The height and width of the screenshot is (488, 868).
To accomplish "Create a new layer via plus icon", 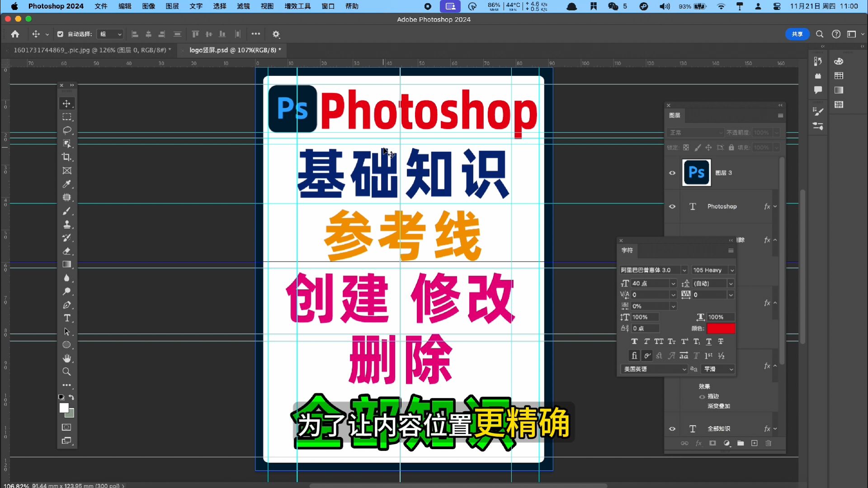I will [x=754, y=443].
